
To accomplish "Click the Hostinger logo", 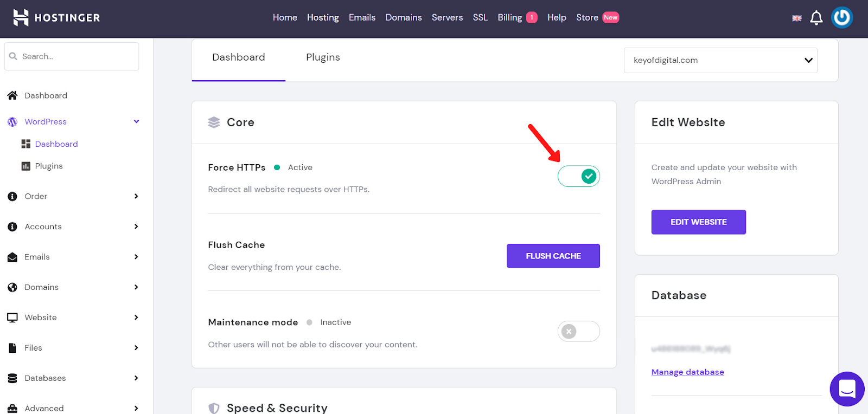I will pyautogui.click(x=56, y=17).
